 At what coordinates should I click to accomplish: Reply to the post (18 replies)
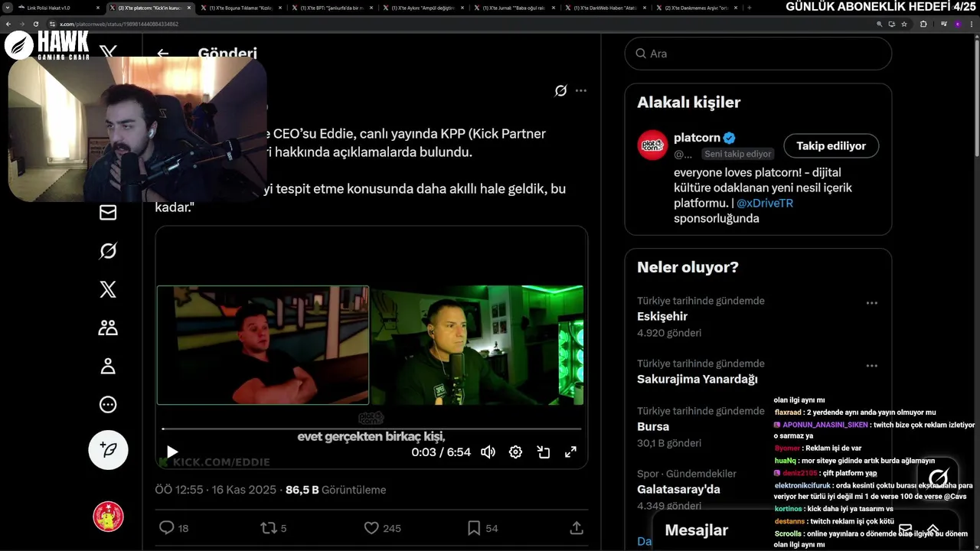tap(173, 528)
